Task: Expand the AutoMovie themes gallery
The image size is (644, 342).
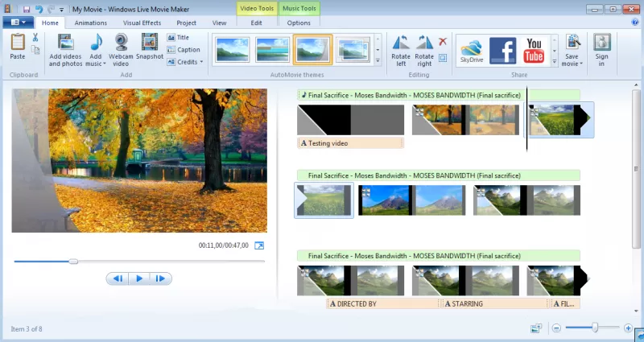Action: click(x=378, y=61)
